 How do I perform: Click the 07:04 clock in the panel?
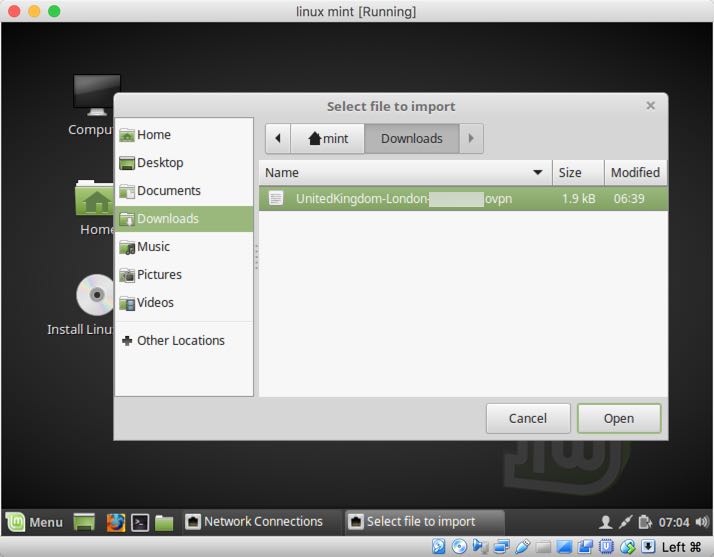coord(674,522)
